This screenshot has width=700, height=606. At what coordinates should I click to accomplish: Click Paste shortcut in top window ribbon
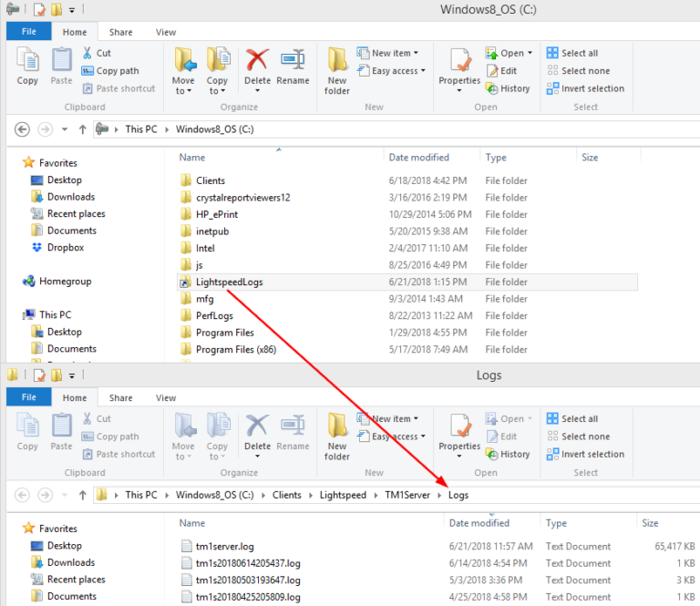click(118, 88)
